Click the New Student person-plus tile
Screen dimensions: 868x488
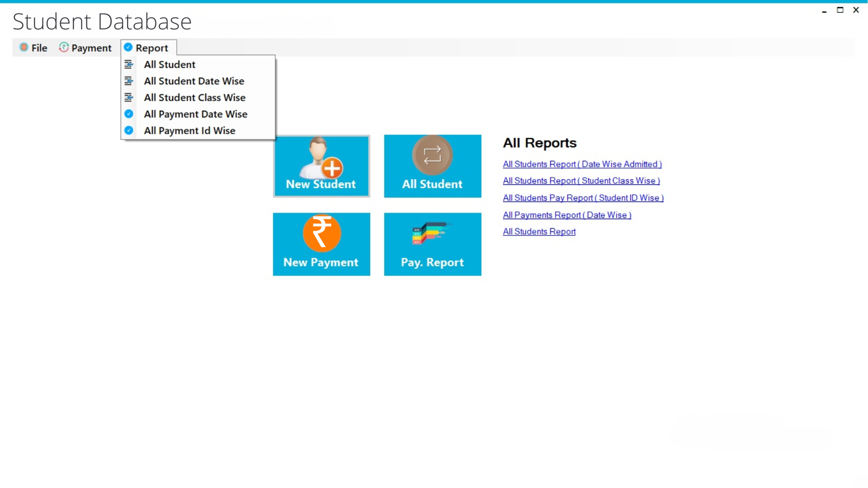click(321, 166)
